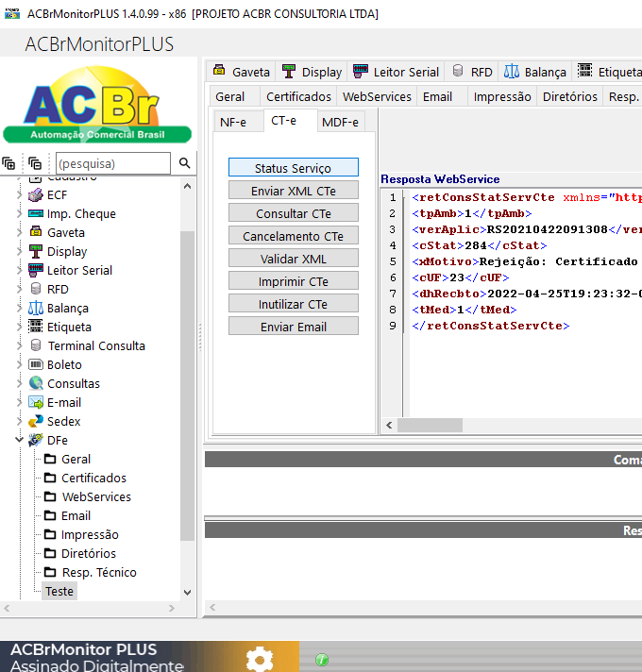Click the Etiqueta barcode icon in tree
642x672 pixels.
point(36,327)
